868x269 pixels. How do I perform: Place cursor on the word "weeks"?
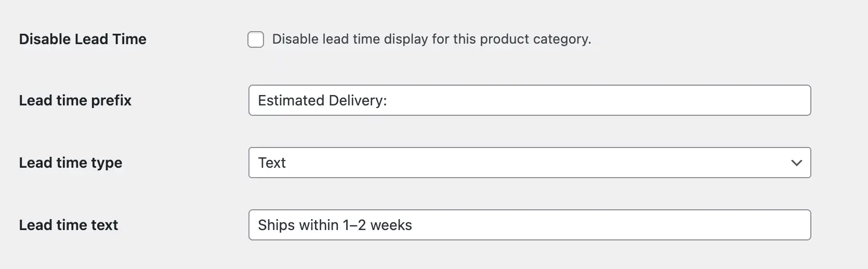[391, 225]
